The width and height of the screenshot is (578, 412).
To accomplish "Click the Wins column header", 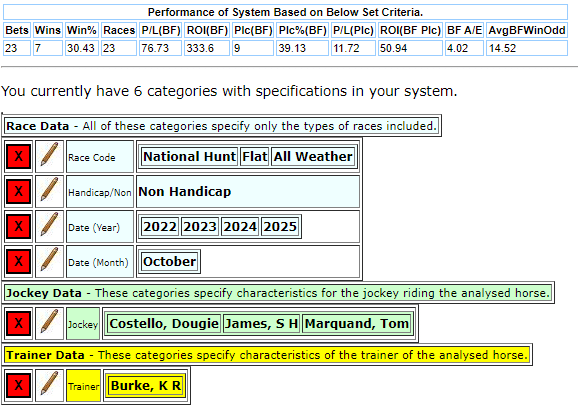I will point(48,30).
